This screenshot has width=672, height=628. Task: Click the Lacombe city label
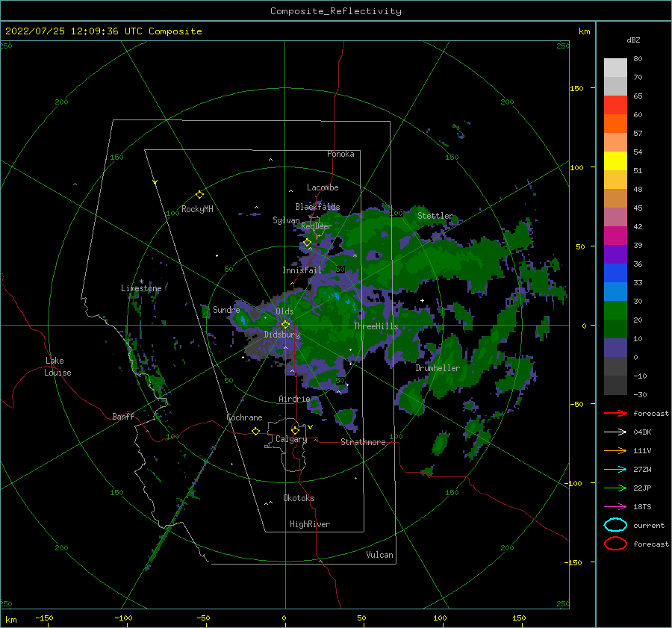pos(323,187)
